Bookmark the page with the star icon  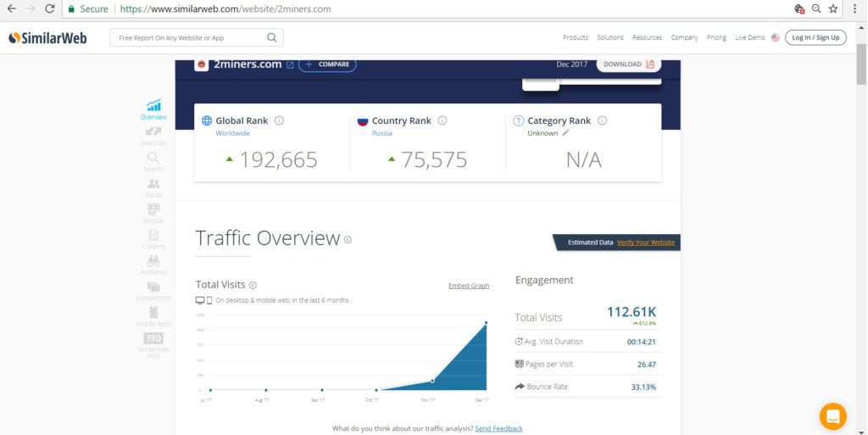coord(833,8)
